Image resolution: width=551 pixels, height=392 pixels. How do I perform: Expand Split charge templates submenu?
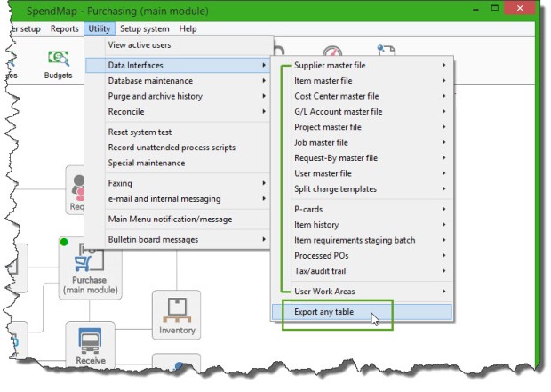coord(362,189)
